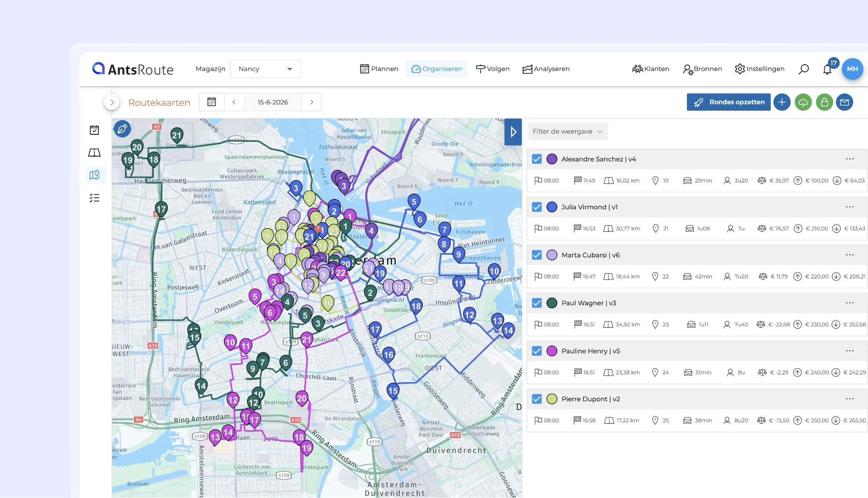Click Pierre Dupont yellow-green color swatch
Image resolution: width=868 pixels, height=498 pixels.
point(552,398)
